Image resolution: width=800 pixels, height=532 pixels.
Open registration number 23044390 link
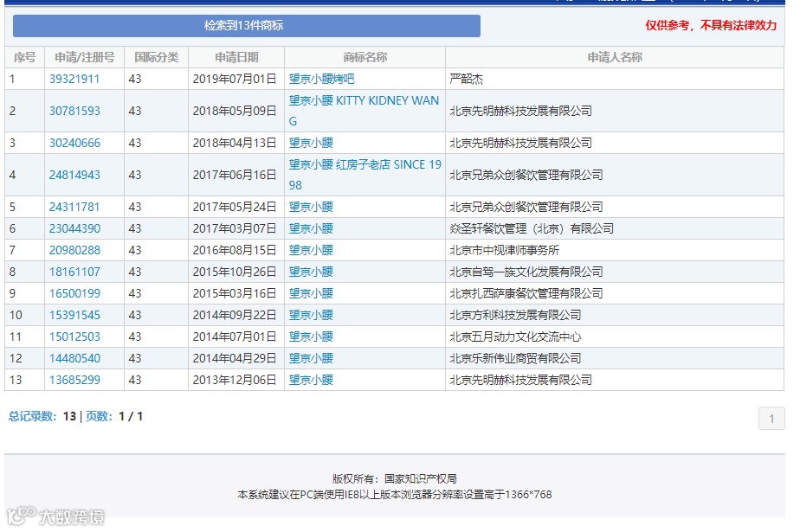pos(74,228)
